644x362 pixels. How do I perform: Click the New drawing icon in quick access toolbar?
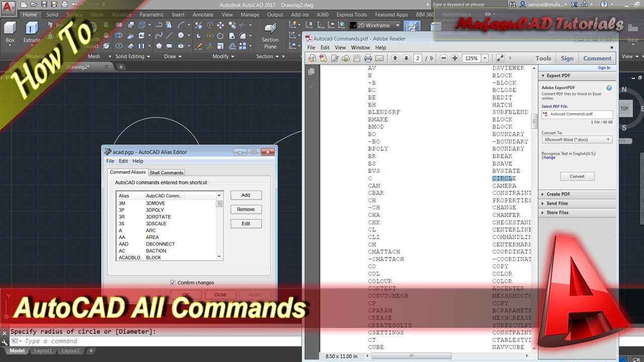(24, 5)
